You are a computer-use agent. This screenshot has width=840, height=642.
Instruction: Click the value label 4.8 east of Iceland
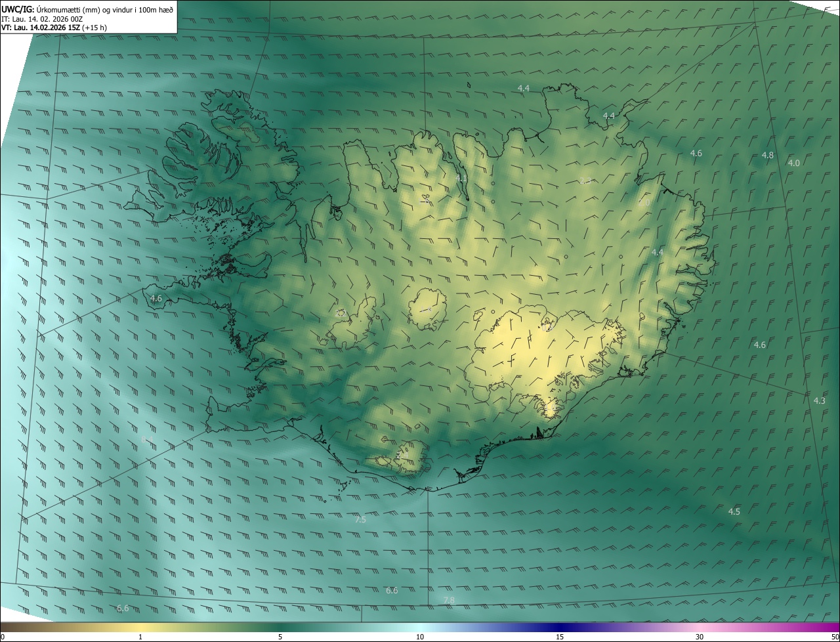tap(767, 156)
